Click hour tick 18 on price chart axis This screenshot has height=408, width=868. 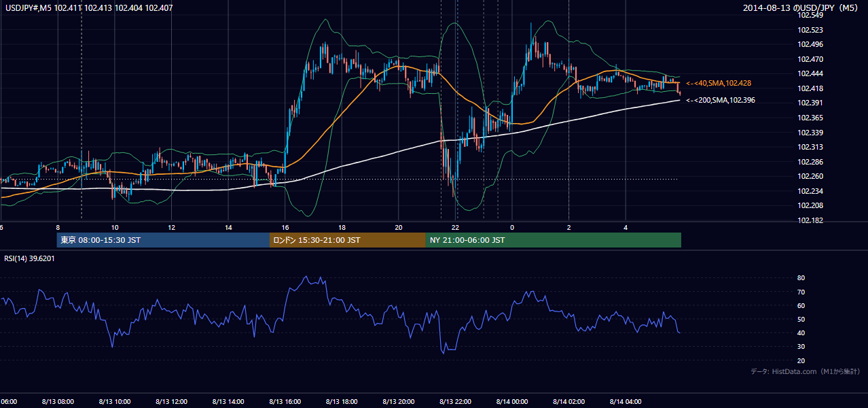click(x=342, y=227)
